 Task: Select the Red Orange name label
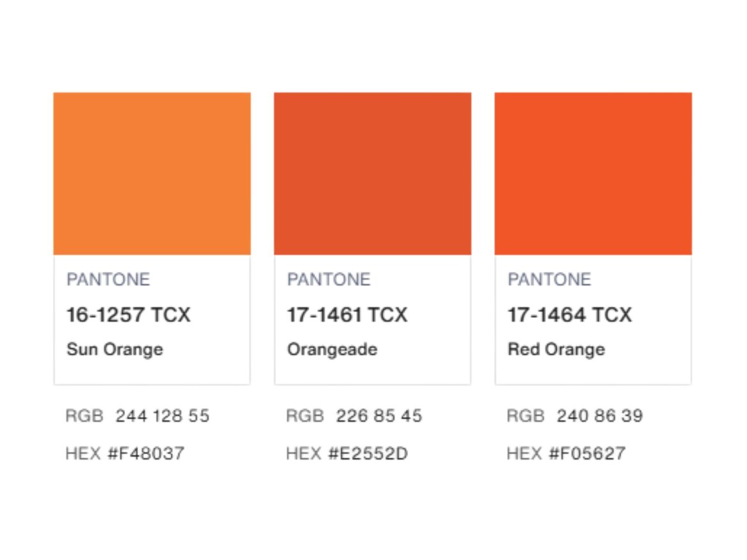point(556,349)
